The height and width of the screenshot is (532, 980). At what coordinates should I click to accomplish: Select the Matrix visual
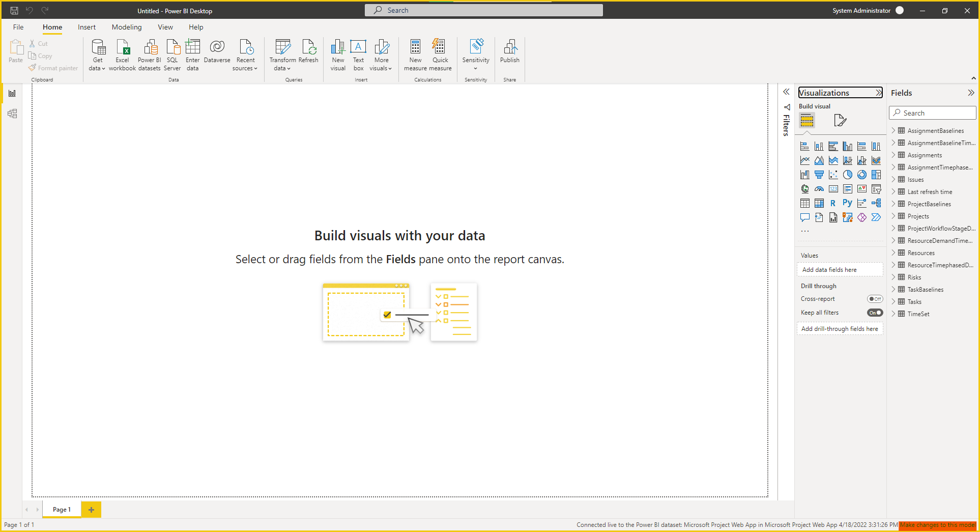pyautogui.click(x=819, y=203)
